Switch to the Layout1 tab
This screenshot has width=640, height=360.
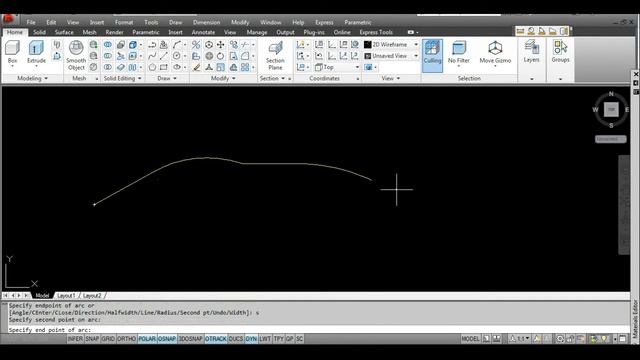tap(66, 296)
